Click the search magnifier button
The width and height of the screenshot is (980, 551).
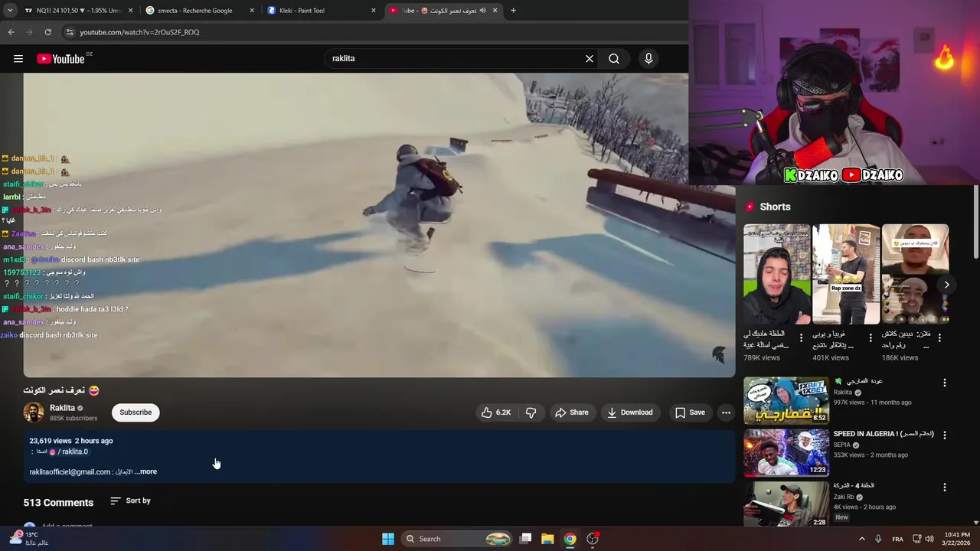click(x=614, y=59)
